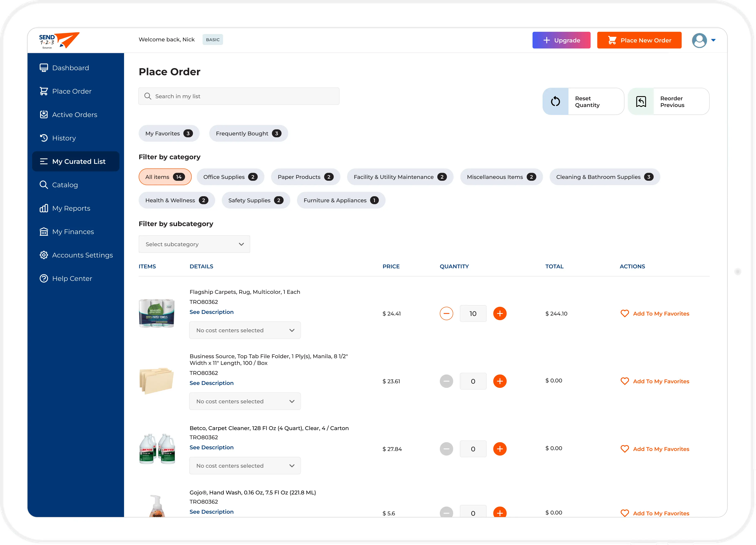Click the user profile avatar icon
Screen dimensions: 756x545
[x=699, y=40]
